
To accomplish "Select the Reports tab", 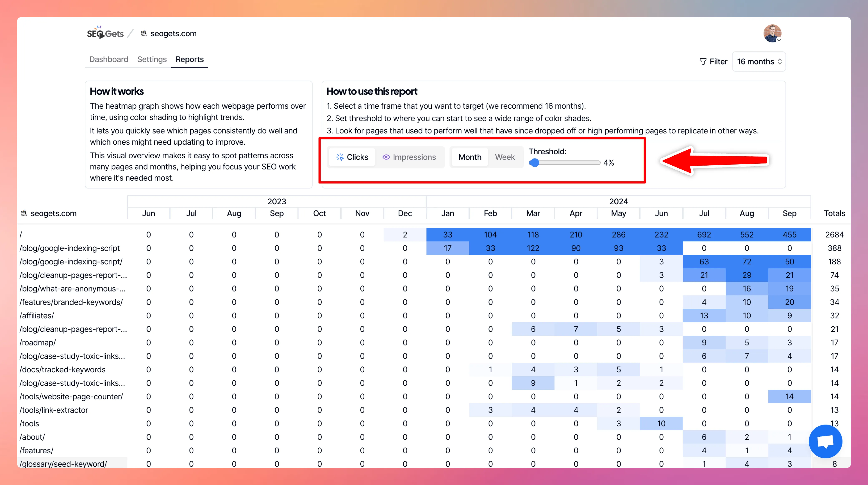I will click(189, 59).
